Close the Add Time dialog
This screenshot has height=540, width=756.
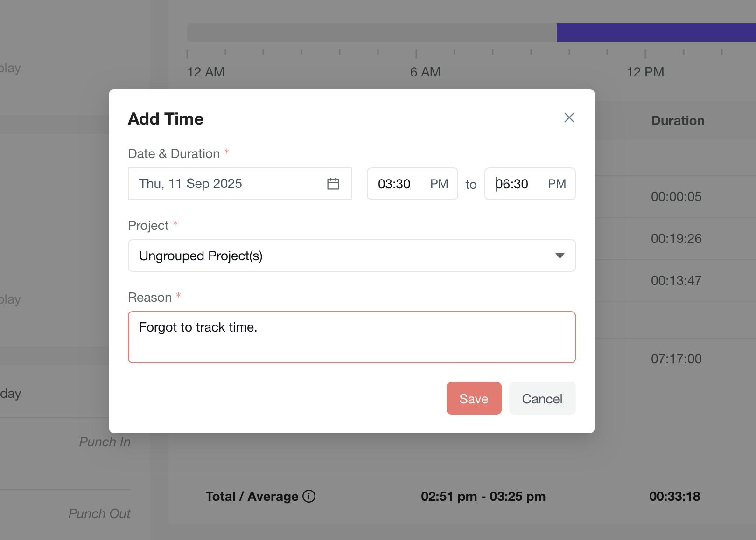point(569,118)
